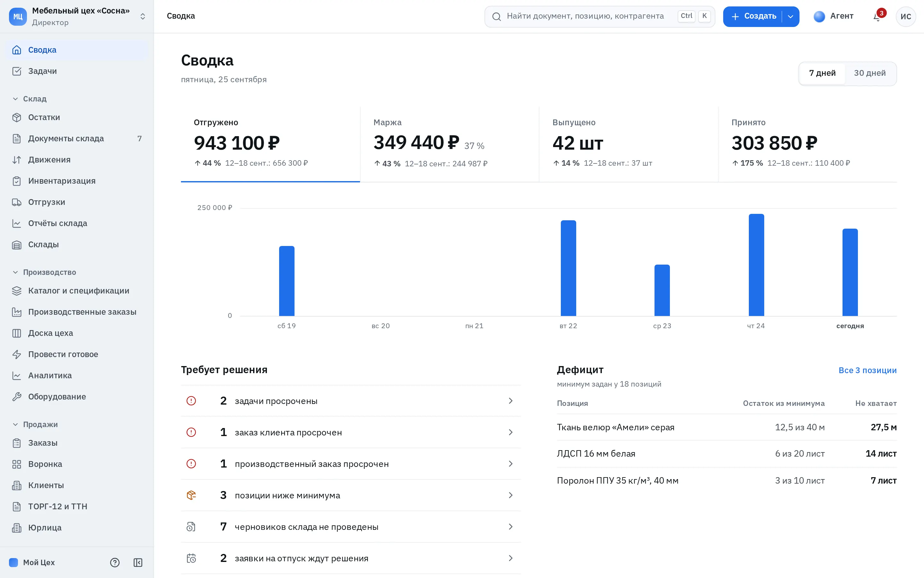Open the Создать dropdown arrow
Image resolution: width=924 pixels, height=578 pixels.
pyautogui.click(x=790, y=16)
